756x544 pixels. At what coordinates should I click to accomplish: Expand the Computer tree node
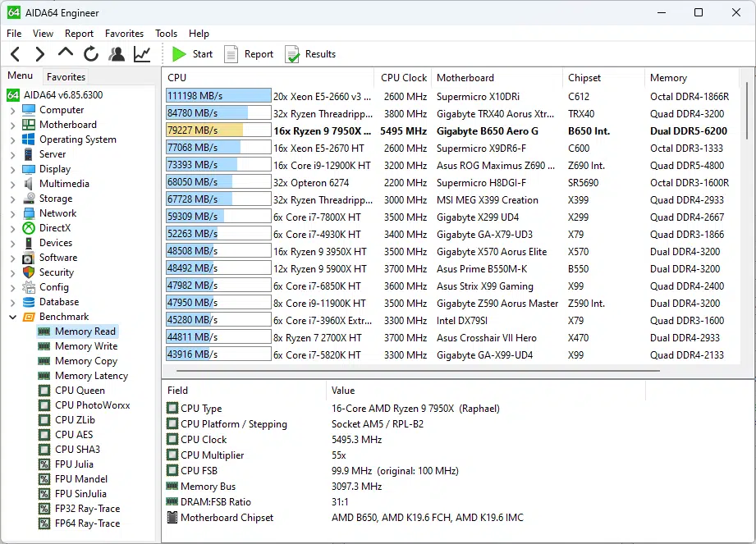[x=13, y=110]
